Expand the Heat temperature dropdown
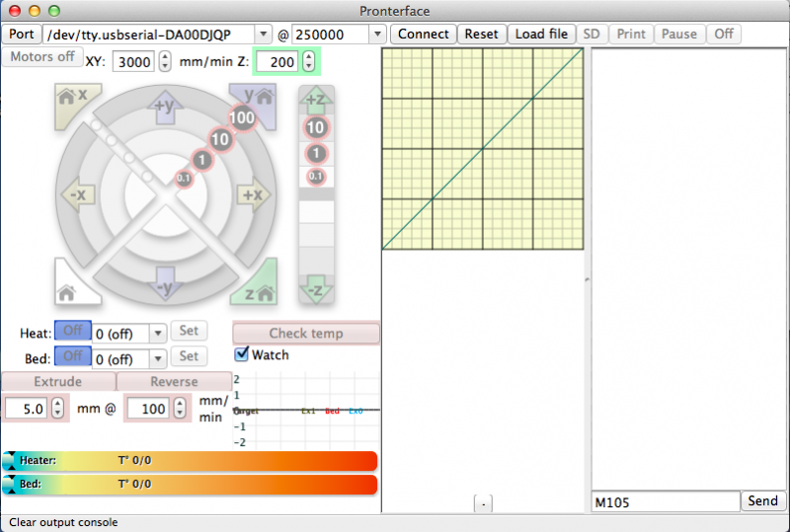Image resolution: width=790 pixels, height=532 pixels. click(157, 333)
